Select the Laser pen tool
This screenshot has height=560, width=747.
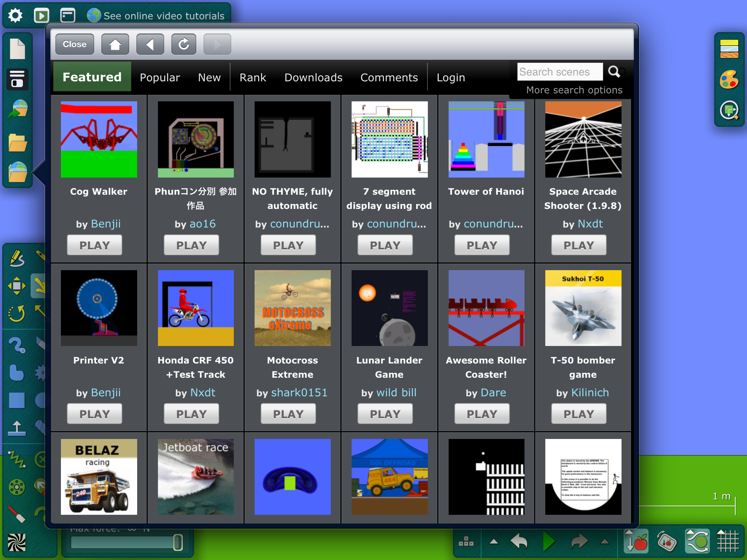[x=17, y=515]
